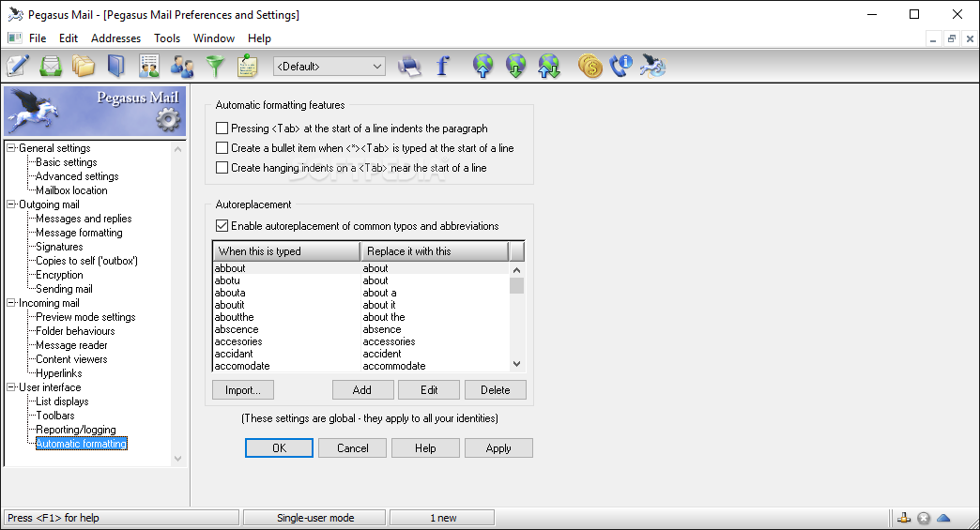Open the Edit menu

pyautogui.click(x=69, y=38)
